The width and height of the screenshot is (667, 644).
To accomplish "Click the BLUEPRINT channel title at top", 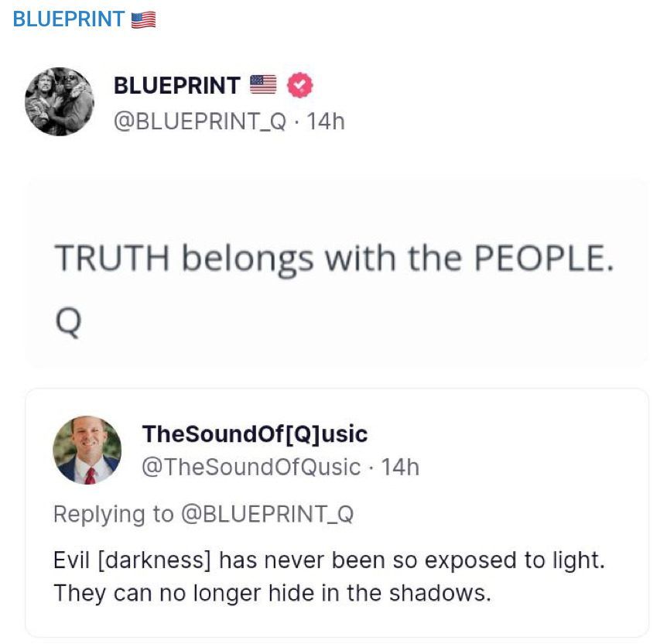I will pyautogui.click(x=69, y=19).
